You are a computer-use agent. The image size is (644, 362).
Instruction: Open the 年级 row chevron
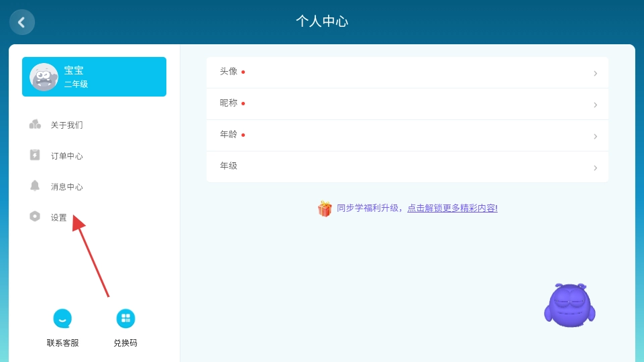pyautogui.click(x=595, y=168)
